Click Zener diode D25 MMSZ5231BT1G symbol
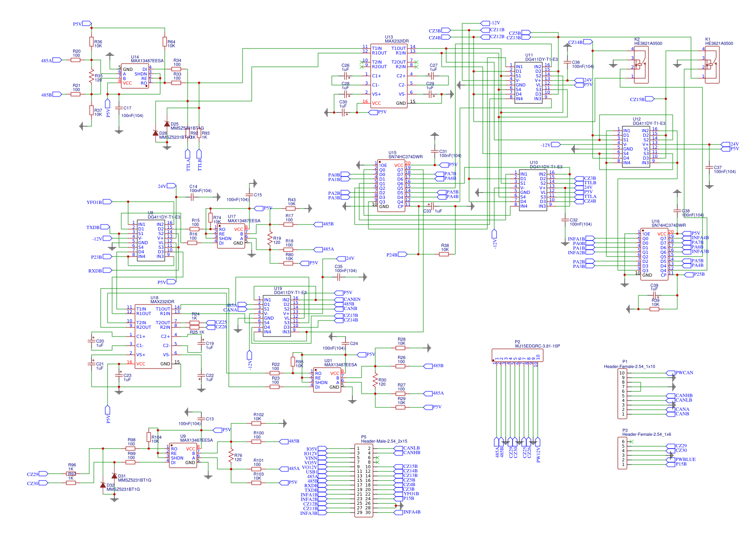756x535 pixels. pos(167,124)
